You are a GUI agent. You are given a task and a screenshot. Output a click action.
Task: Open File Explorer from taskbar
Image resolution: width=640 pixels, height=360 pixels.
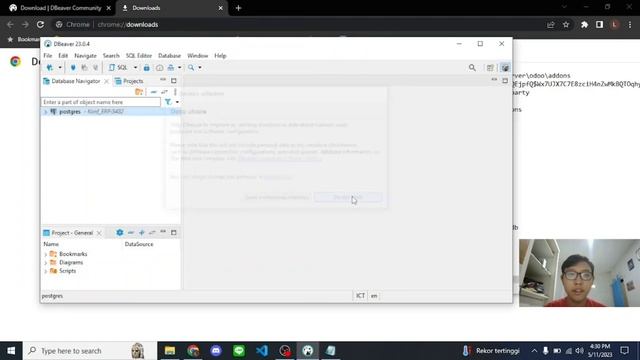tap(170, 351)
